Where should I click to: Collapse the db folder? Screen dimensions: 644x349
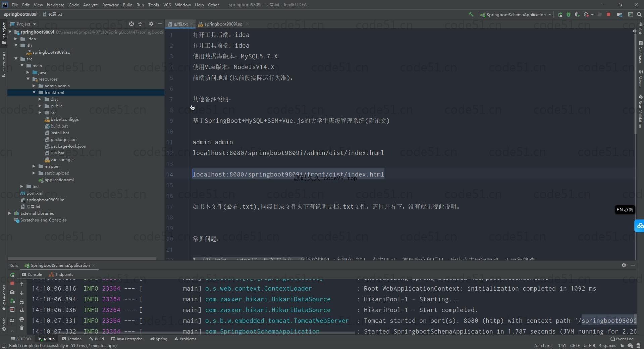pos(16,45)
